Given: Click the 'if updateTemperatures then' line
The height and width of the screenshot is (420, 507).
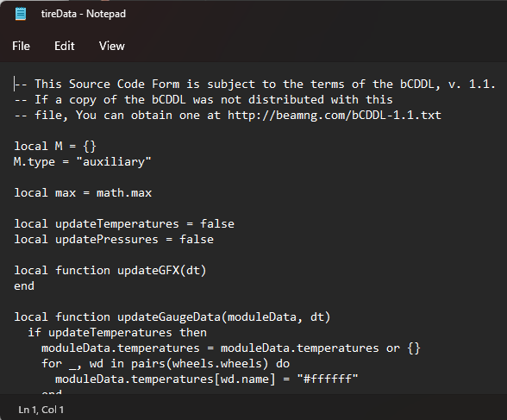Looking at the screenshot, I should [117, 332].
